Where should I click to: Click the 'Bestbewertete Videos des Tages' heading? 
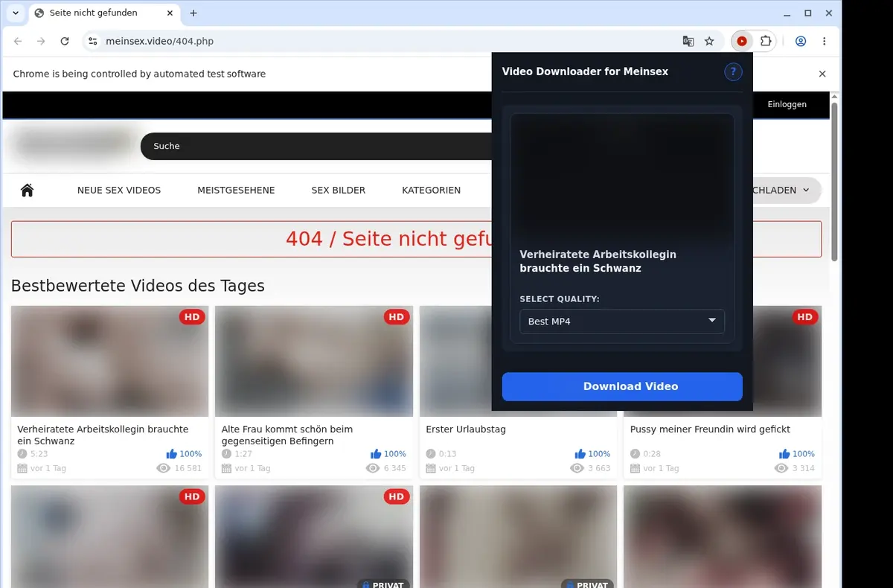tap(138, 286)
